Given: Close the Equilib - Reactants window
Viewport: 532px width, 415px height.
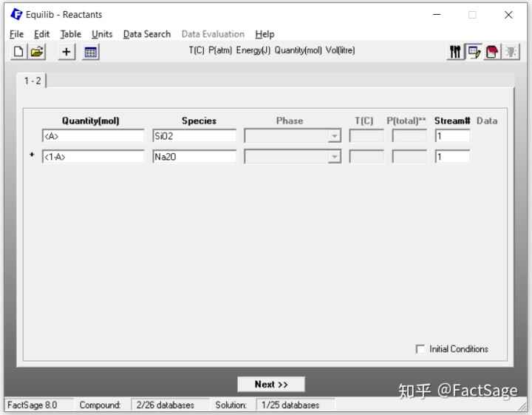Looking at the screenshot, I should 508,15.
